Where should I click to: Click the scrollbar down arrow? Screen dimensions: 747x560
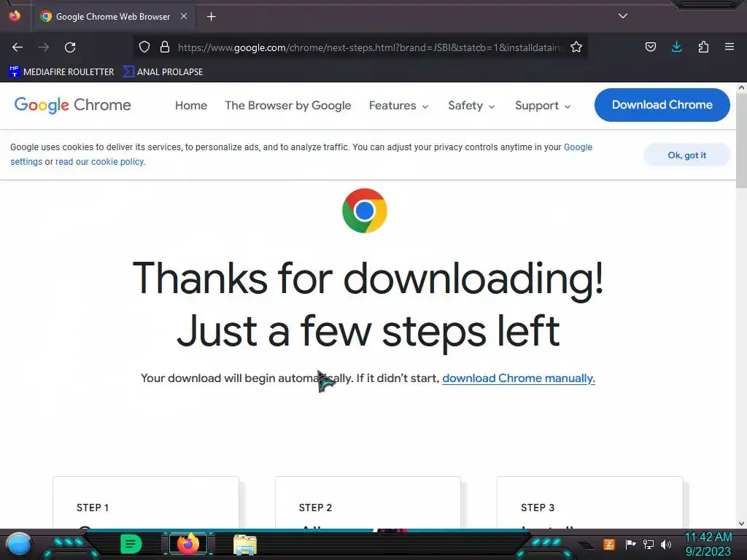741,524
